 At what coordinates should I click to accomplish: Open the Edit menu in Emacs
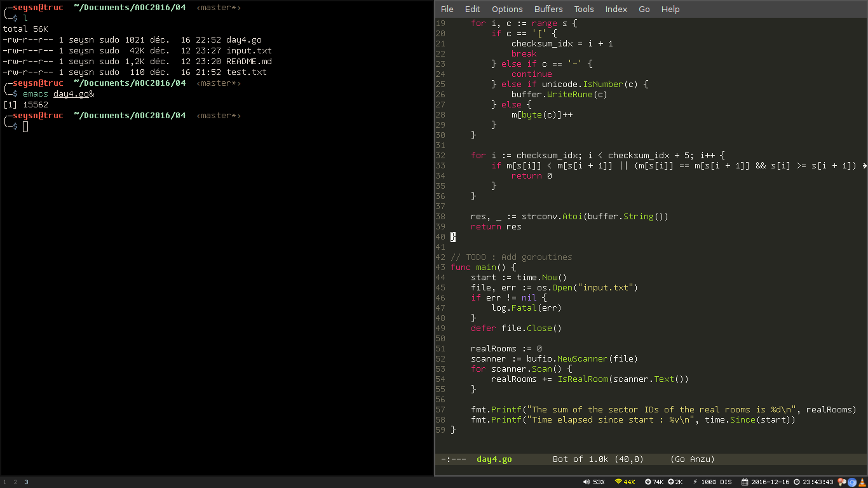coord(472,9)
